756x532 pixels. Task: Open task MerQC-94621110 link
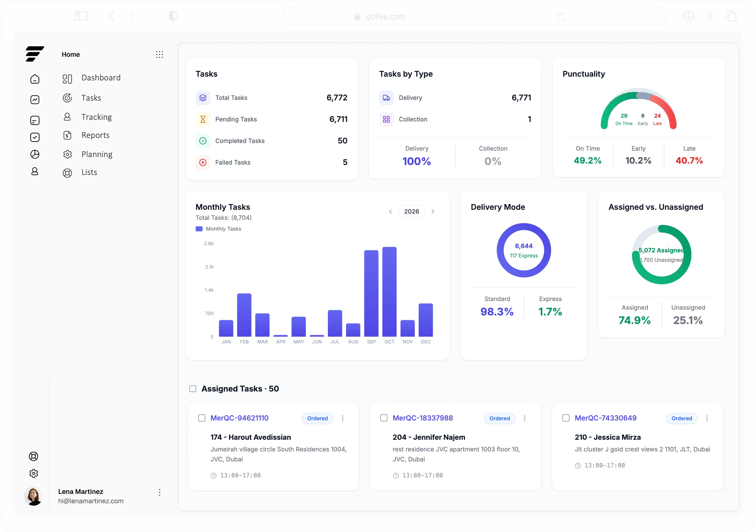(x=239, y=418)
